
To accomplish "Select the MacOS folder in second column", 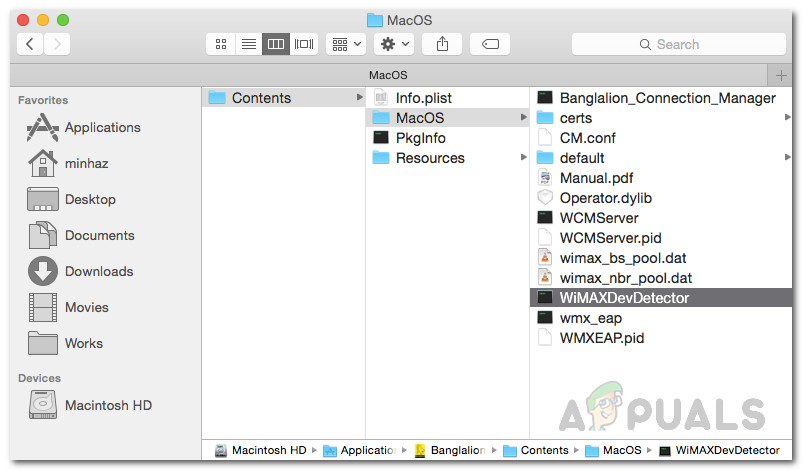I will [x=447, y=118].
